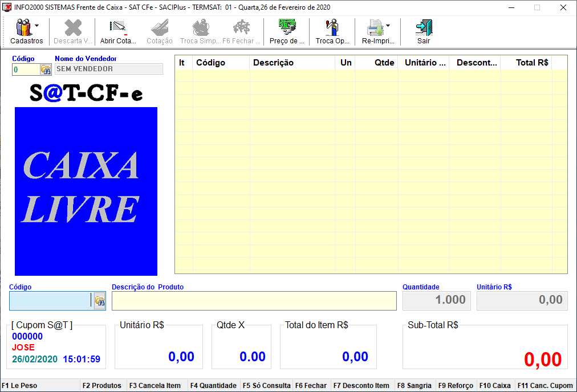Click the Unitário column header
Screen dimensions: 577x392
(x=424, y=63)
